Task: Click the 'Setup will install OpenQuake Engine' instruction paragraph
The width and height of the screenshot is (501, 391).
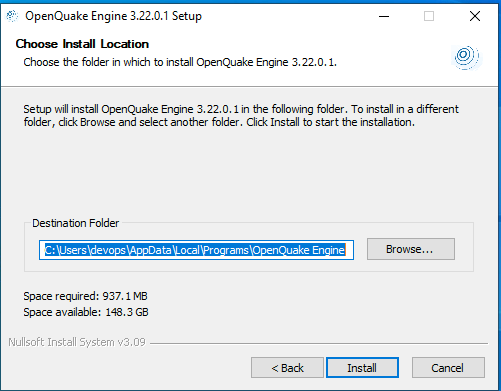Action: [x=241, y=116]
